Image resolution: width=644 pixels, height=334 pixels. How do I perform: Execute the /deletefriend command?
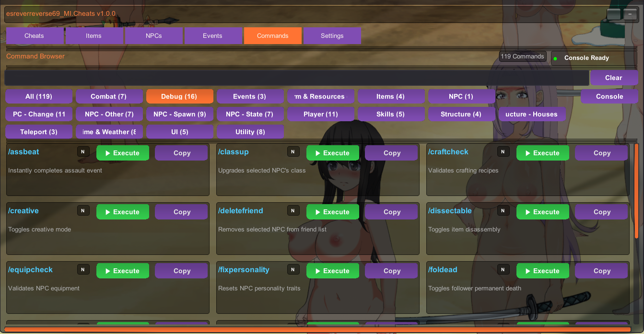(333, 212)
